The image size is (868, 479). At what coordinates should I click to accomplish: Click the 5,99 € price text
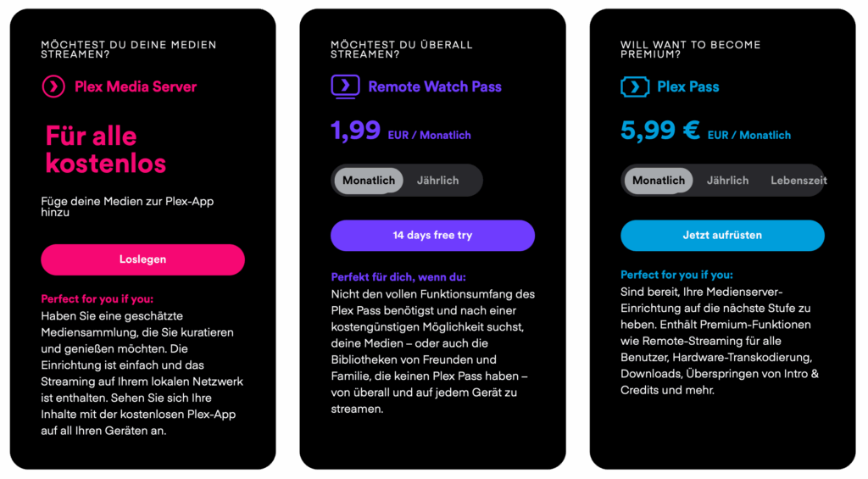tap(659, 131)
